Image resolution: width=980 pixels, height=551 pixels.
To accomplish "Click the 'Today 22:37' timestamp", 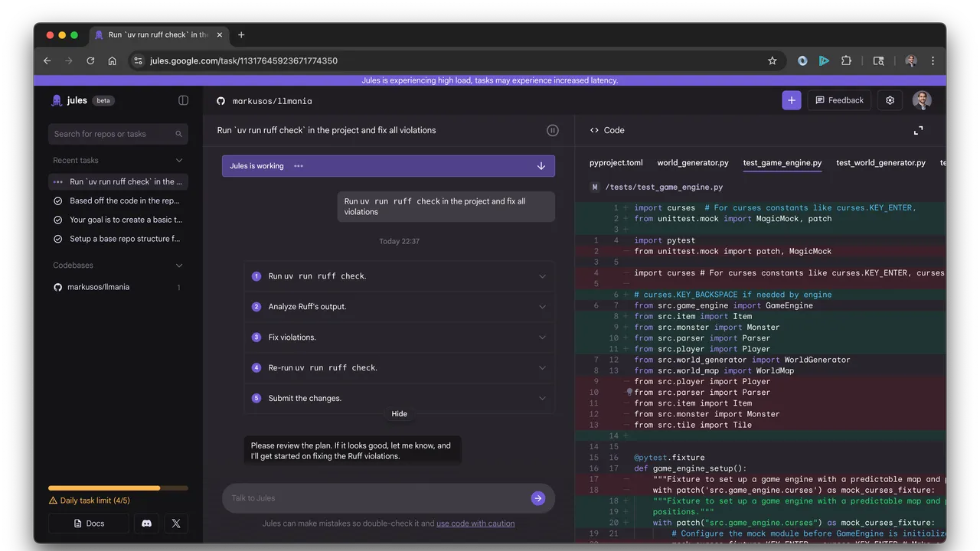I will coord(400,241).
